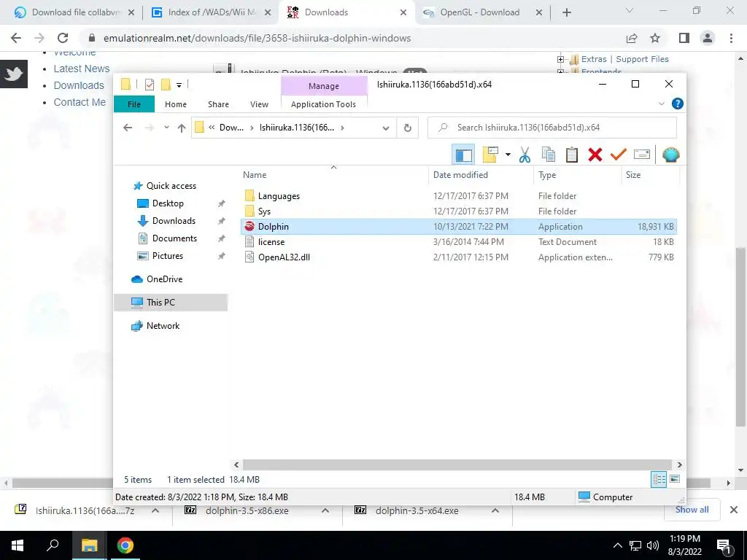Screen dimensions: 747x560
Task: Sort by Date modified column header
Action: tap(481, 175)
